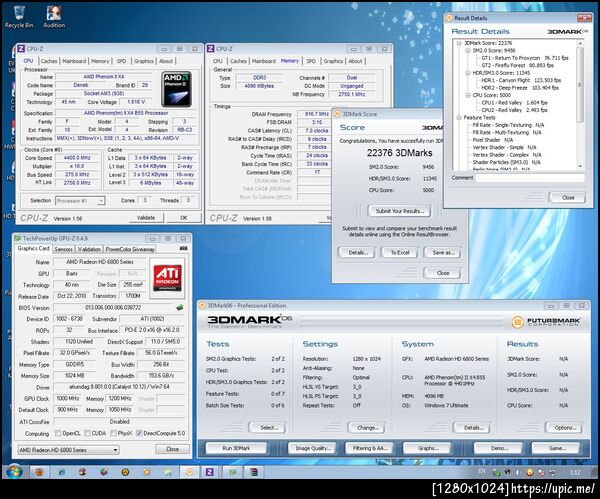This screenshot has width=600, height=499.
Task: Open the Sensors tab in GPU-Z
Action: click(x=63, y=249)
